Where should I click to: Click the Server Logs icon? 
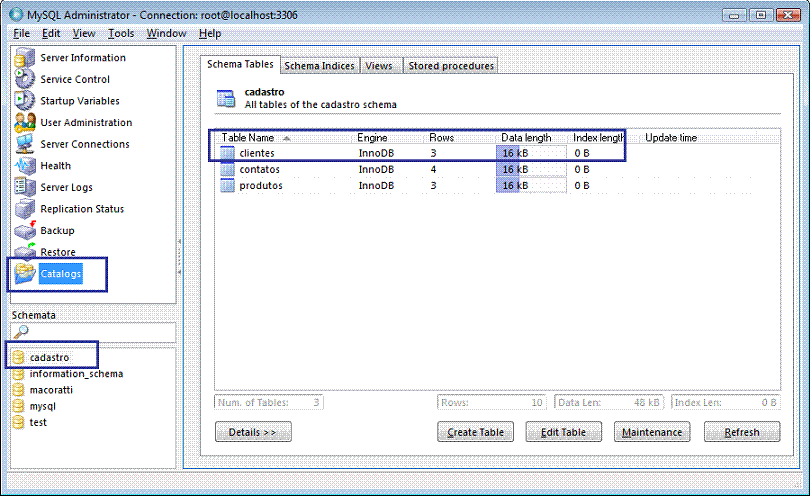tap(24, 187)
